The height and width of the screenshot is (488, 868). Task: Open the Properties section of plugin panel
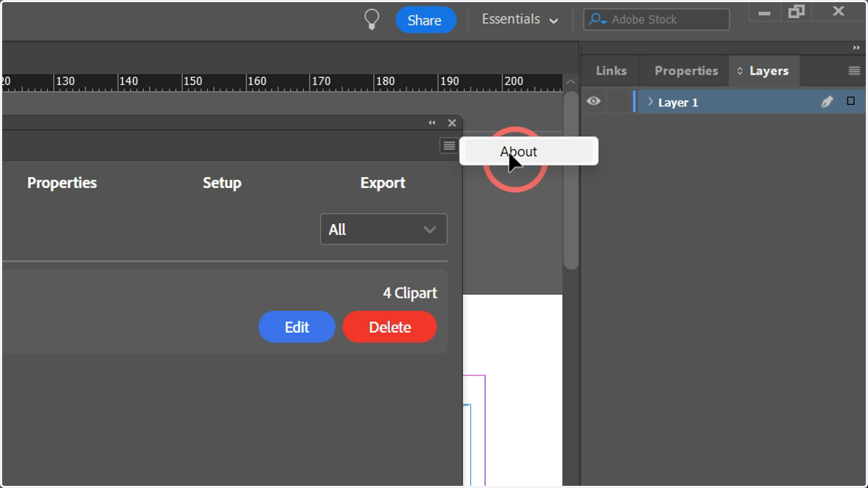pyautogui.click(x=61, y=183)
